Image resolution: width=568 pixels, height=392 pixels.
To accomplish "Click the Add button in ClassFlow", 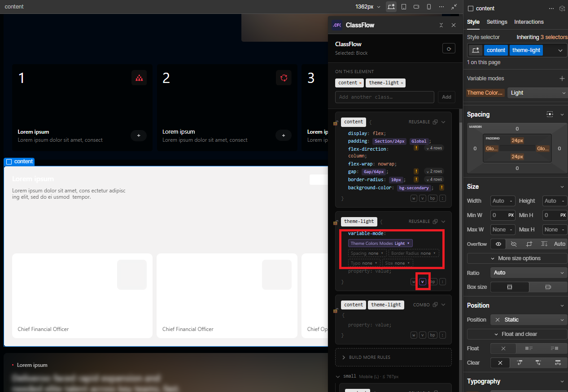I will coord(446,97).
